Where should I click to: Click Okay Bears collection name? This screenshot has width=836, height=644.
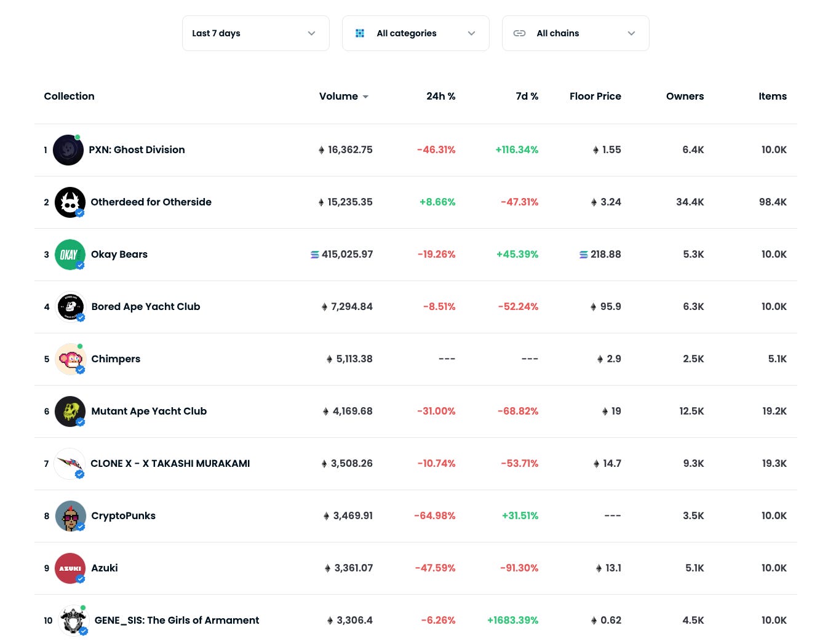tap(119, 254)
